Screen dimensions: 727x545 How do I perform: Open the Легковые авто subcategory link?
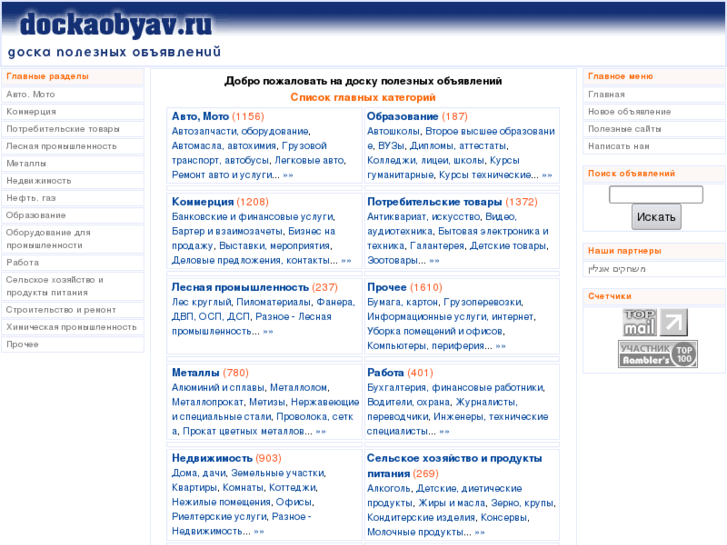[x=309, y=160]
